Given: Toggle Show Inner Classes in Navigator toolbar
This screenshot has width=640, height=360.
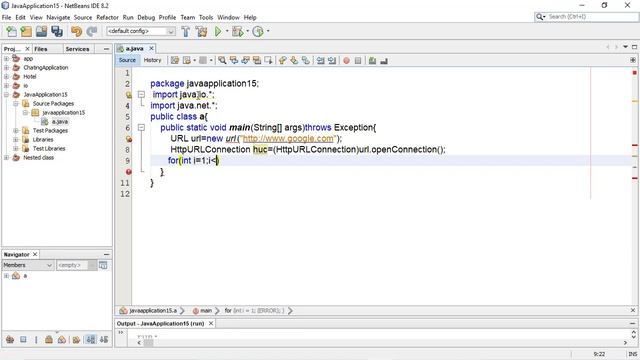Looking at the screenshot, I should 62,340.
